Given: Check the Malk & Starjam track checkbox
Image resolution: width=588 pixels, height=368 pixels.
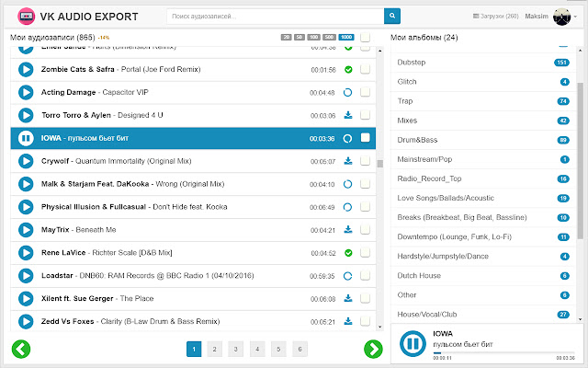Looking at the screenshot, I should tap(365, 184).
